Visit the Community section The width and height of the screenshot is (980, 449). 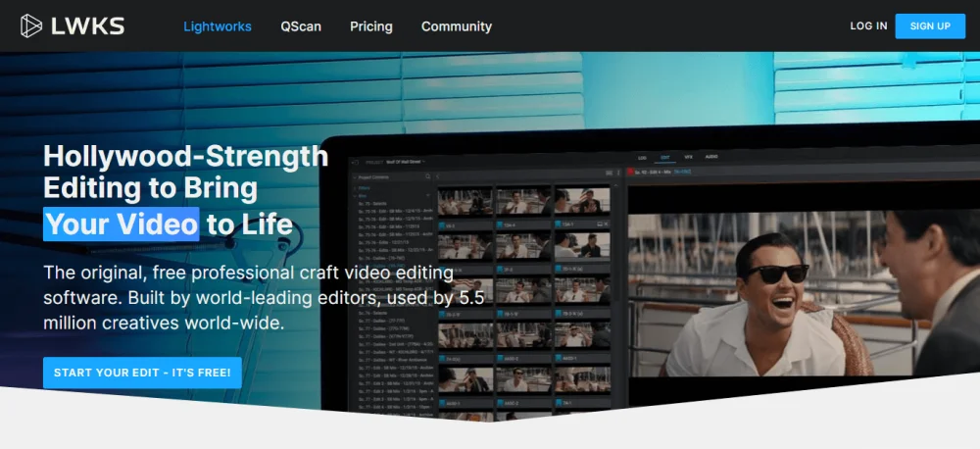click(456, 26)
